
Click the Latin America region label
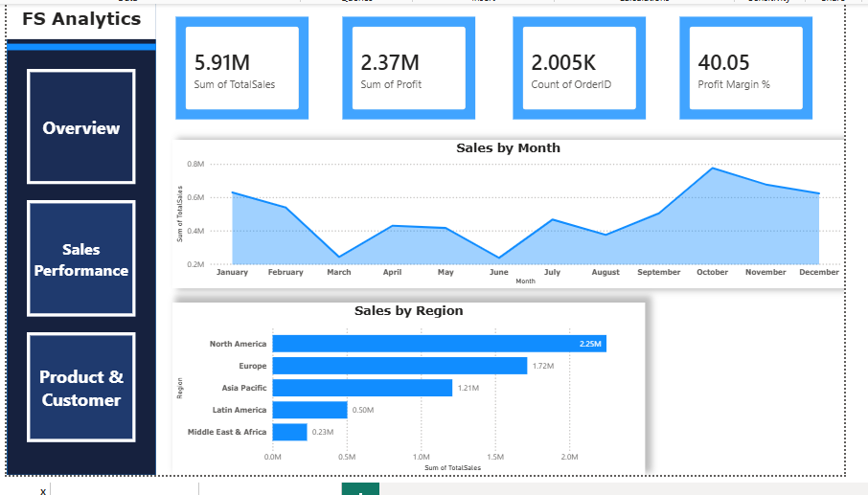[x=240, y=410]
